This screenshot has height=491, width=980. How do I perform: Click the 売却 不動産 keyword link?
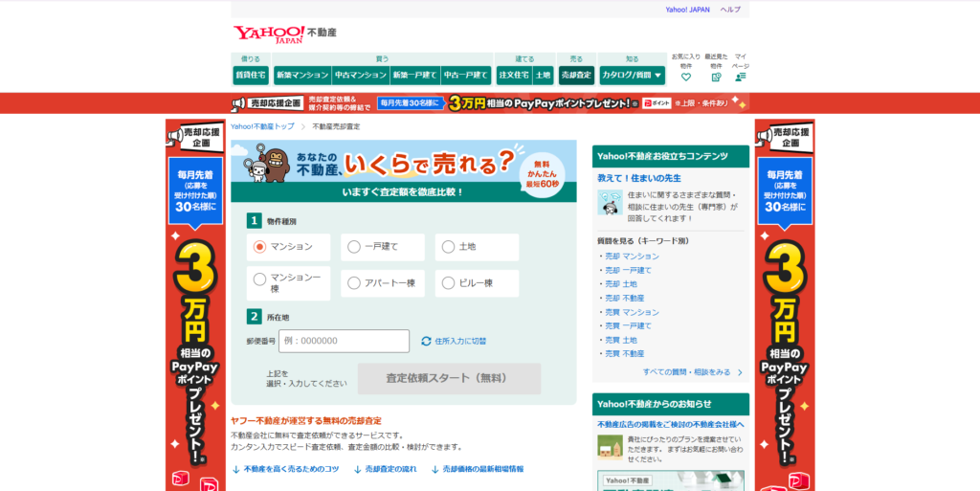tap(624, 298)
